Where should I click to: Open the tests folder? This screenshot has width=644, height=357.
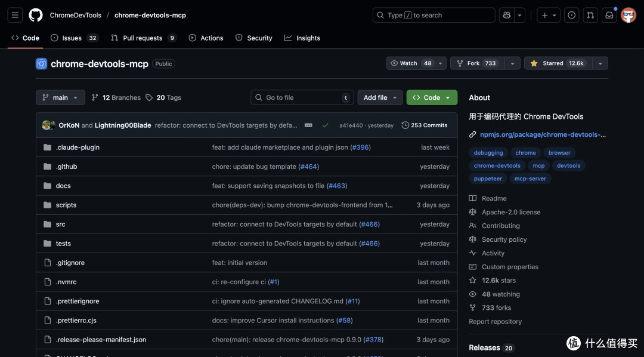pos(63,244)
